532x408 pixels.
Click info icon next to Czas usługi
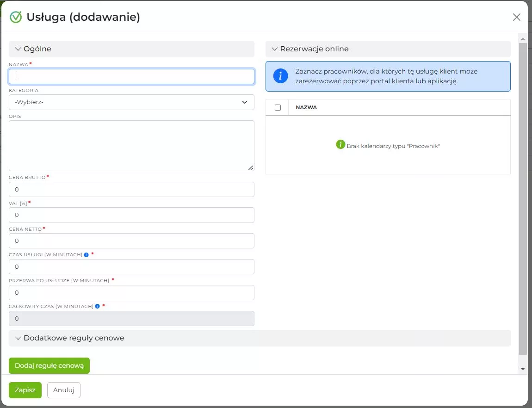(87, 255)
